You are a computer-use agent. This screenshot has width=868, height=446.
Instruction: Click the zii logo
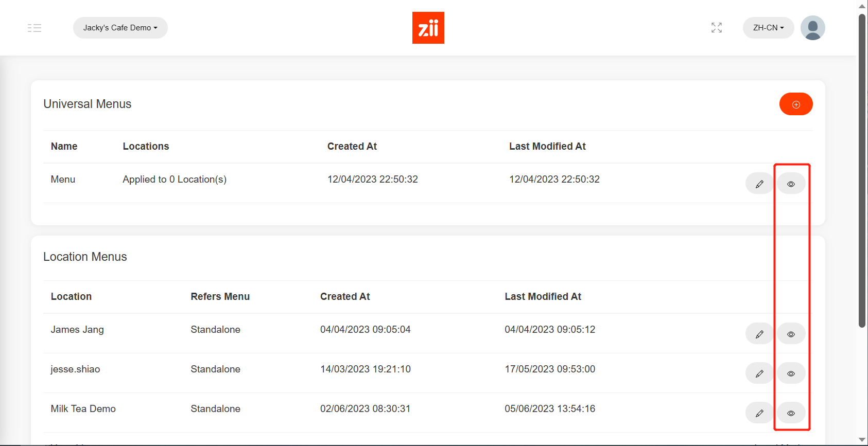pos(428,28)
